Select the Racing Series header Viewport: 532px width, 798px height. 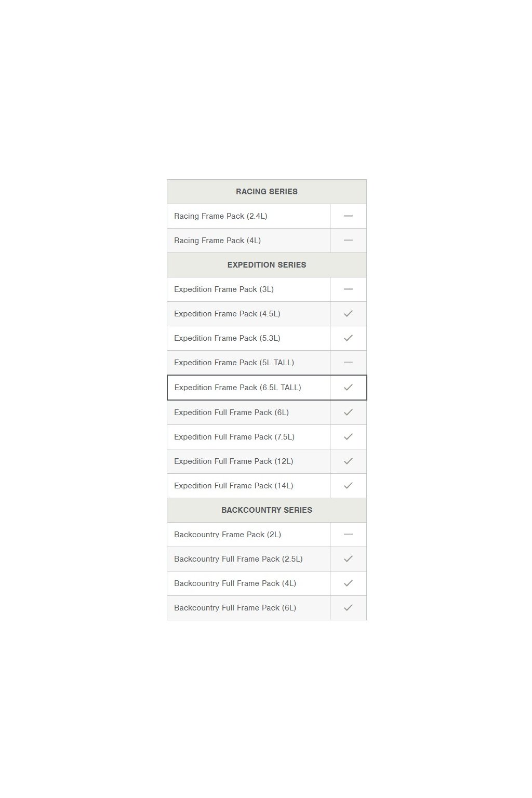tap(267, 192)
